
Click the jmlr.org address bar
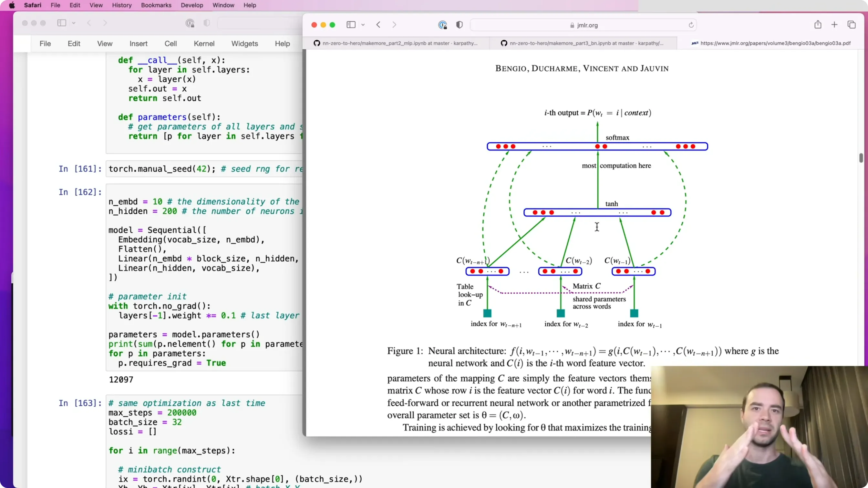tap(583, 25)
